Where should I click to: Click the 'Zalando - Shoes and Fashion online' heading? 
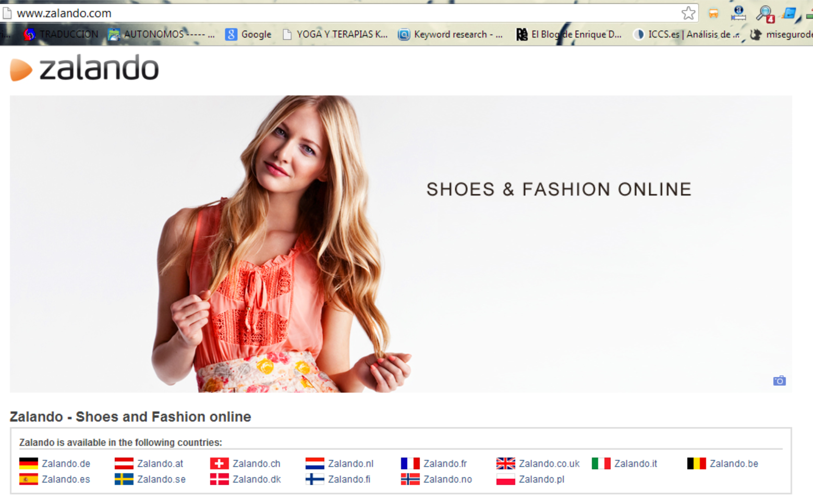[130, 416]
